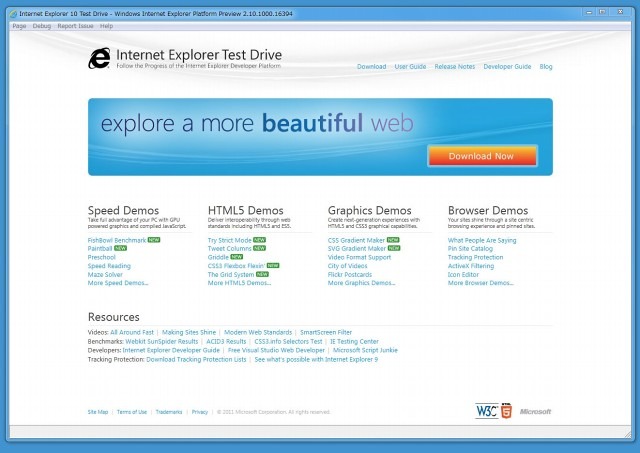Screen dimensions: 640x453
Task: Open CSS3.info Selectors Test link
Action: (x=288, y=342)
